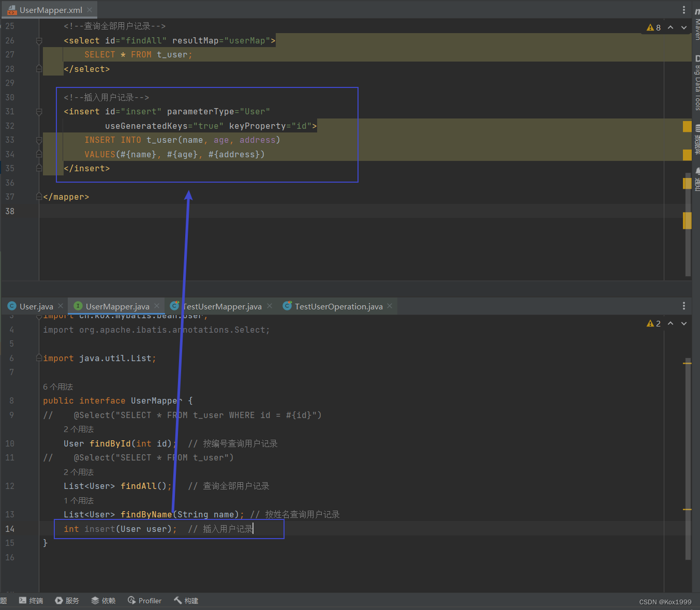Close the TestUserMapper.java tab
This screenshot has height=610, width=700.
270,306
